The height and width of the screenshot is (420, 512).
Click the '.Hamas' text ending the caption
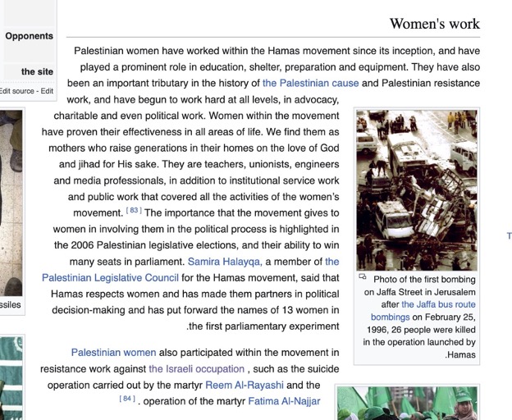point(460,354)
